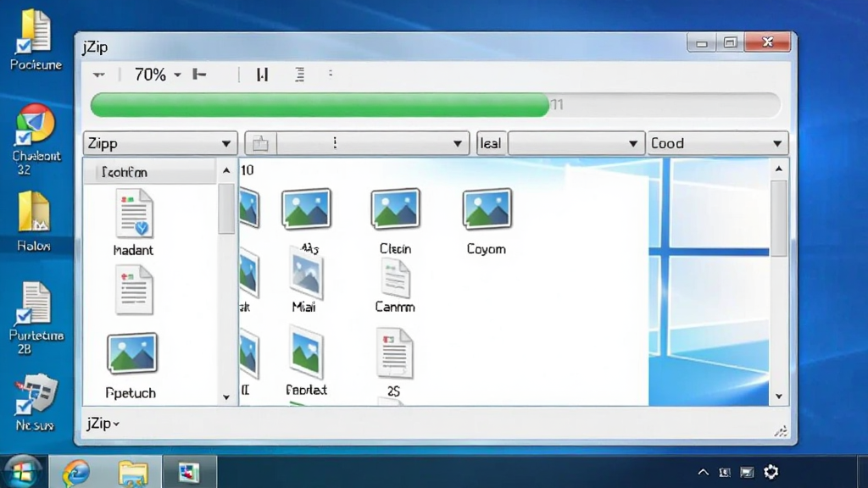Open Internet Explorer from taskbar

click(x=75, y=473)
